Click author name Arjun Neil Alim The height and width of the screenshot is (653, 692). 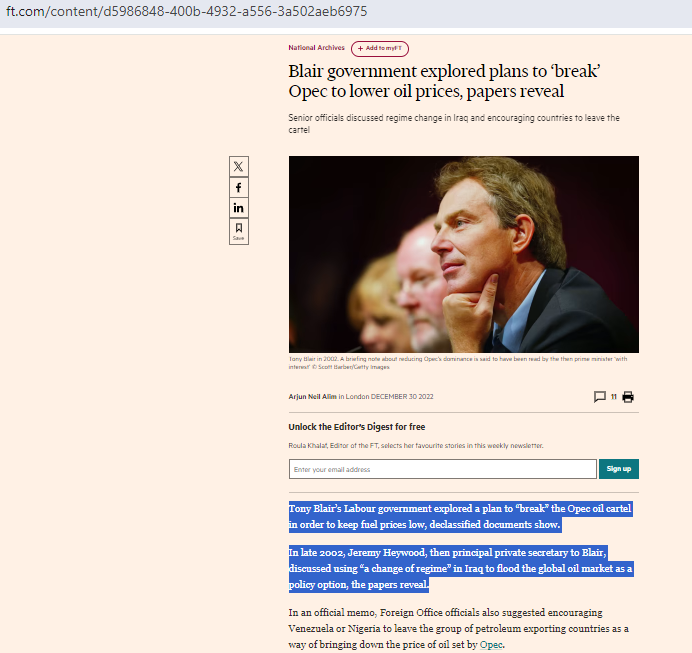point(312,397)
